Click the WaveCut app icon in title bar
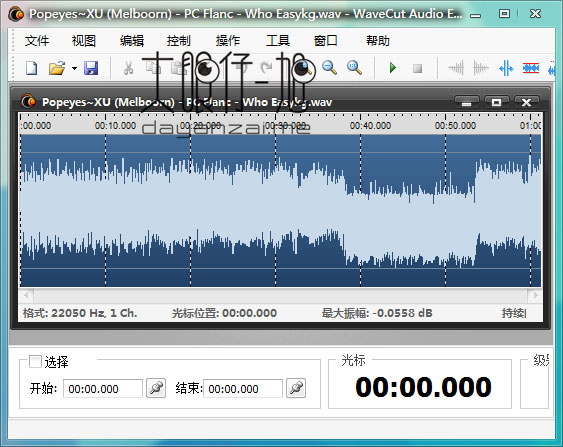 16,14
